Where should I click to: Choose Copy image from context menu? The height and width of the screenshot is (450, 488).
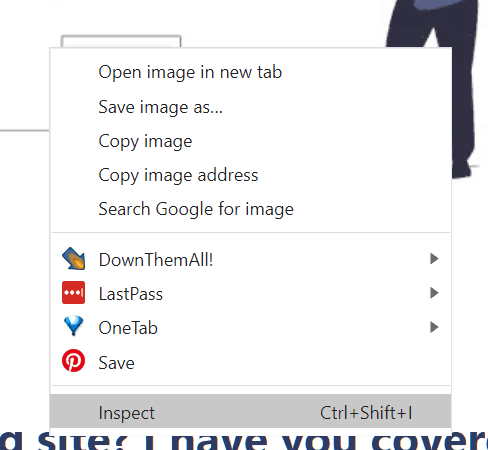145,142
